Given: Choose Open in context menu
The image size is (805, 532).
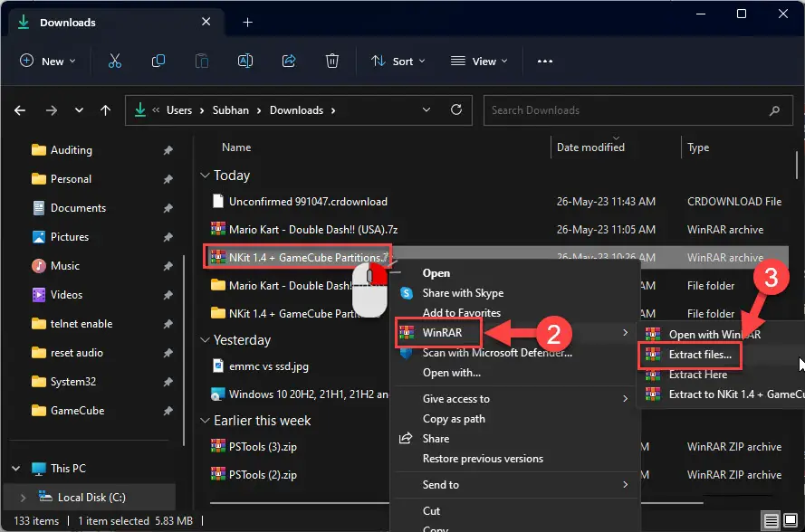Looking at the screenshot, I should pyautogui.click(x=436, y=273).
